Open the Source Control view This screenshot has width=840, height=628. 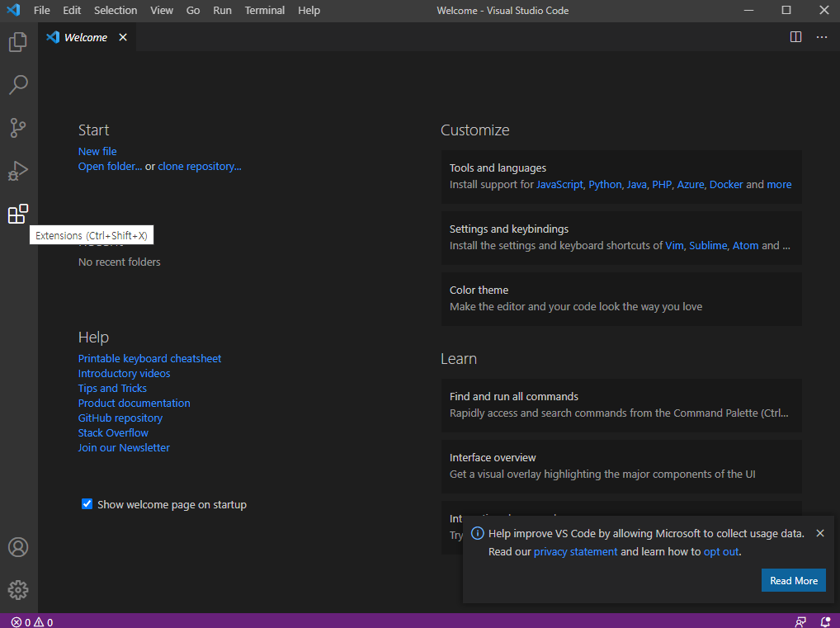click(18, 128)
